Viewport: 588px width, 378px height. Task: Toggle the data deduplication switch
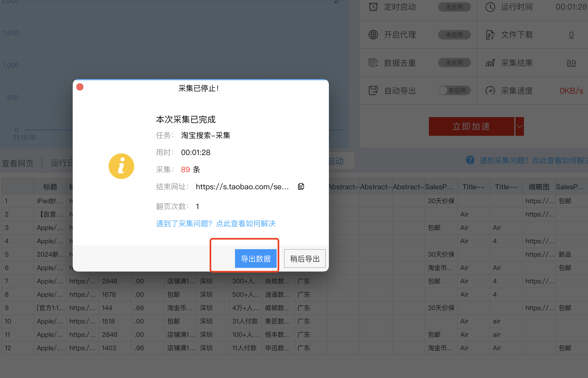click(x=454, y=63)
